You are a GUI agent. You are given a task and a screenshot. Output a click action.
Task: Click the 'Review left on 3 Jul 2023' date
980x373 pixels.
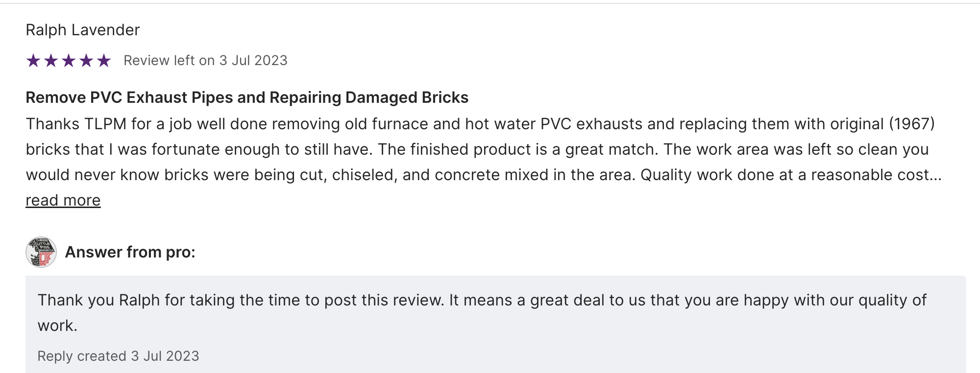pos(205,61)
